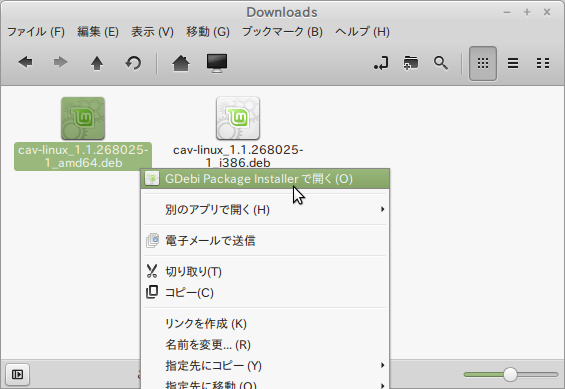565x389 pixels.
Task: Select 電子メールで送信 in the context menu
Action: (265, 240)
